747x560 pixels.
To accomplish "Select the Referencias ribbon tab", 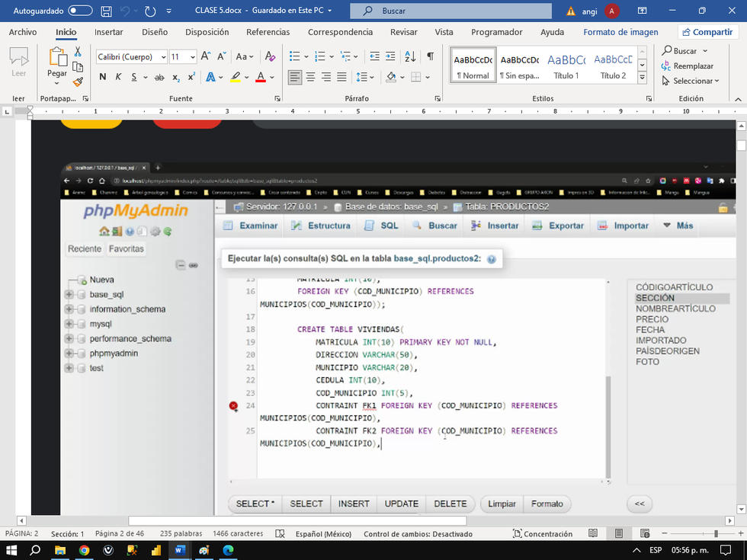I will (268, 32).
